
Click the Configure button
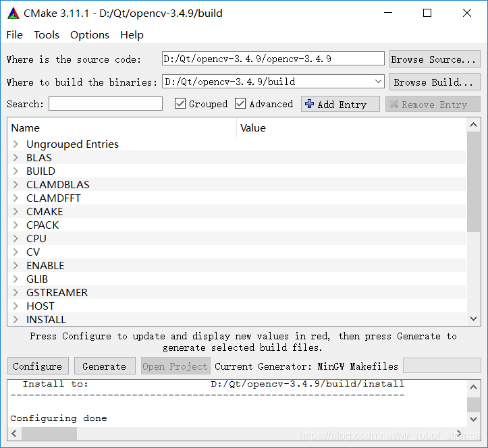[x=38, y=366]
